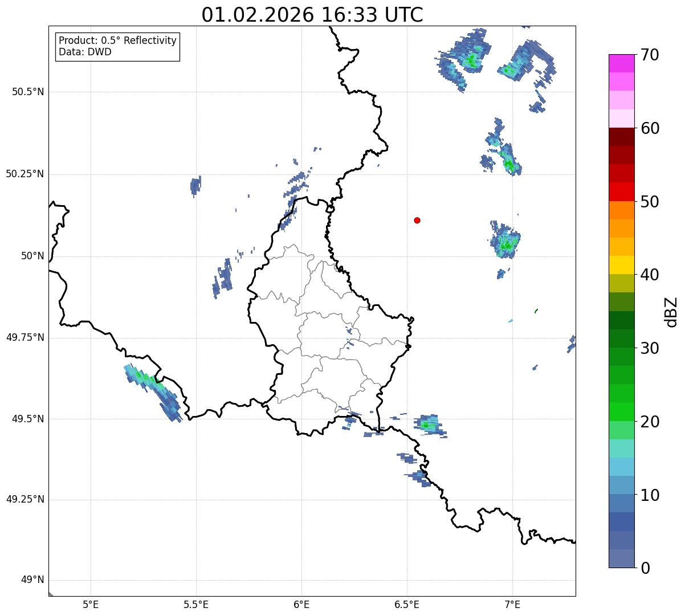685x616 pixels.
Task: Click the 49.25°N latitude label
Action: (x=25, y=500)
